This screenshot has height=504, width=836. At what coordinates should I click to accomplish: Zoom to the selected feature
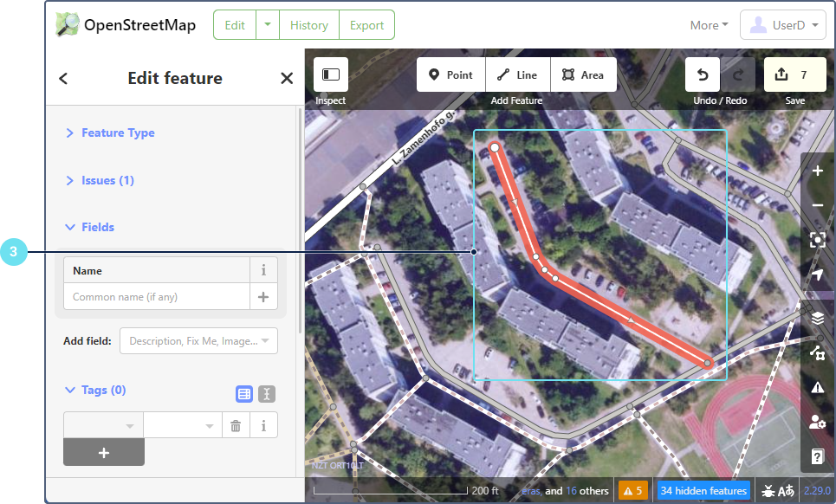[x=818, y=240]
